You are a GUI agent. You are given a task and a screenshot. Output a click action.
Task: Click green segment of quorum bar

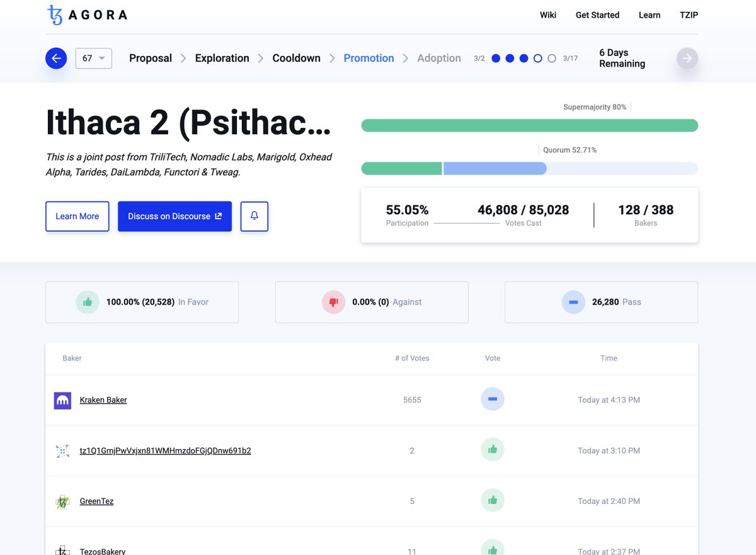[x=401, y=168]
